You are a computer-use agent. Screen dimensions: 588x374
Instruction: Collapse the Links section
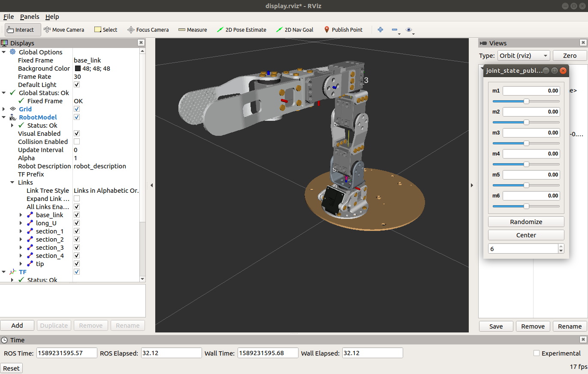click(x=12, y=183)
